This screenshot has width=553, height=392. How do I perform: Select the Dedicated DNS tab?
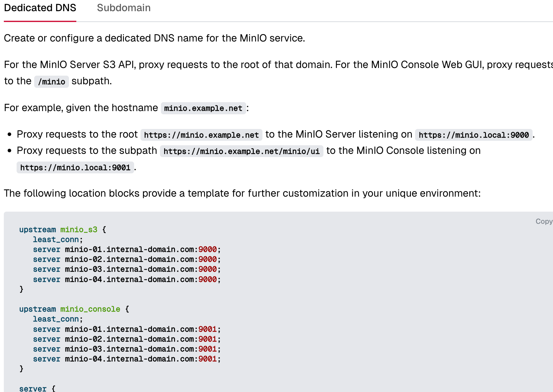40,8
